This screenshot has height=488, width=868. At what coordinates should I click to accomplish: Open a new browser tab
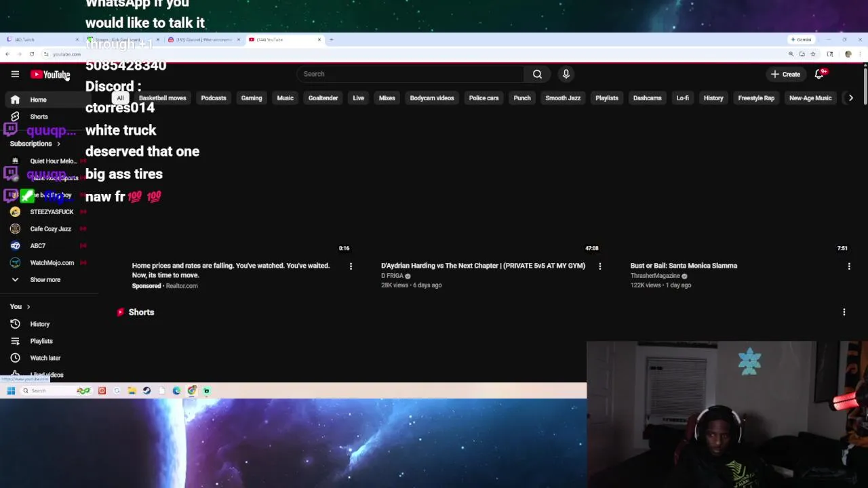(x=331, y=39)
